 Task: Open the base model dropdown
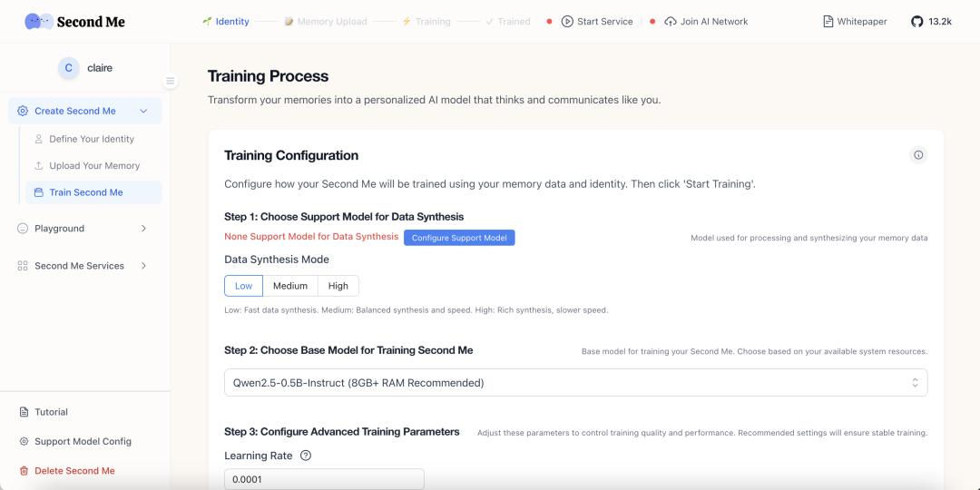[575, 383]
